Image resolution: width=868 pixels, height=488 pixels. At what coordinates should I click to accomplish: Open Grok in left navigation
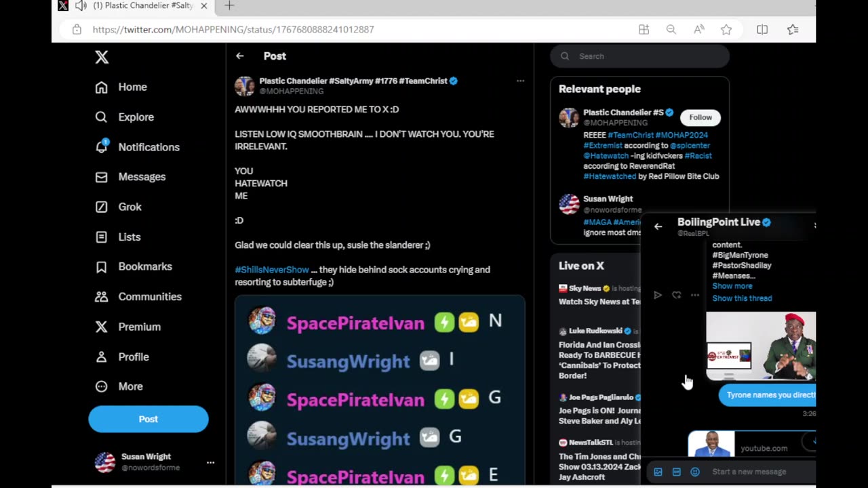point(118,207)
